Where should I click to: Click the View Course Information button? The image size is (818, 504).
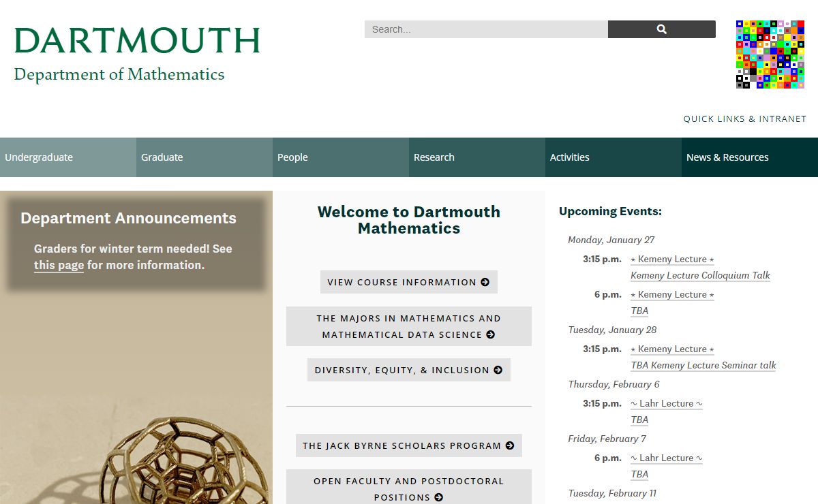click(409, 282)
